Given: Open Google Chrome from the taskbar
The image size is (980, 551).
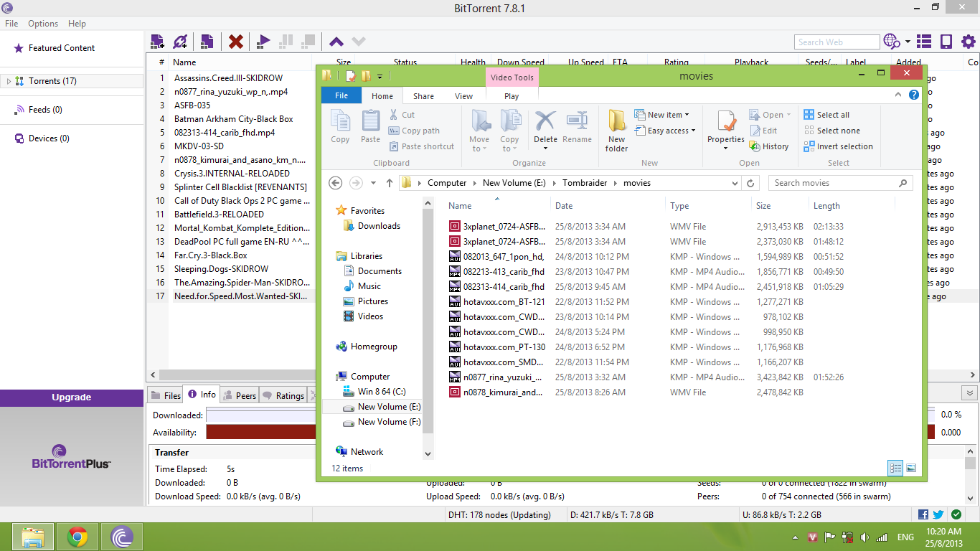Looking at the screenshot, I should pos(77,537).
